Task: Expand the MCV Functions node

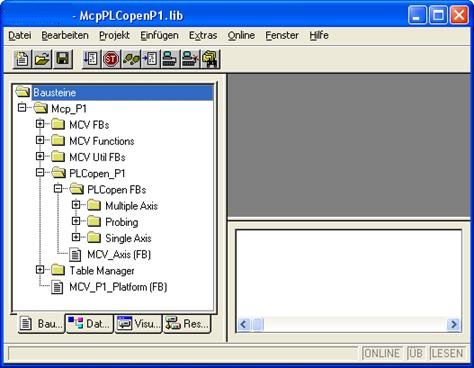Action: point(40,140)
